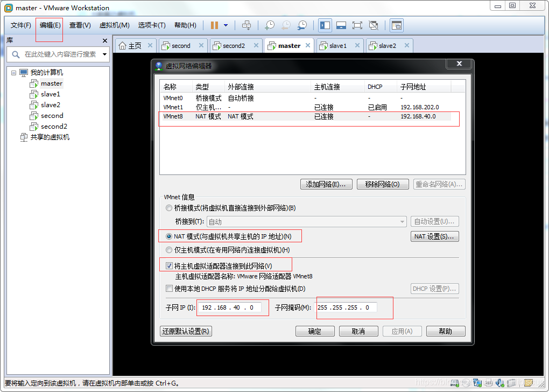The image size is (549, 392).
Task: Toggle 将主机虚拟适配器连接到此网络 checkbox
Action: [x=169, y=266]
